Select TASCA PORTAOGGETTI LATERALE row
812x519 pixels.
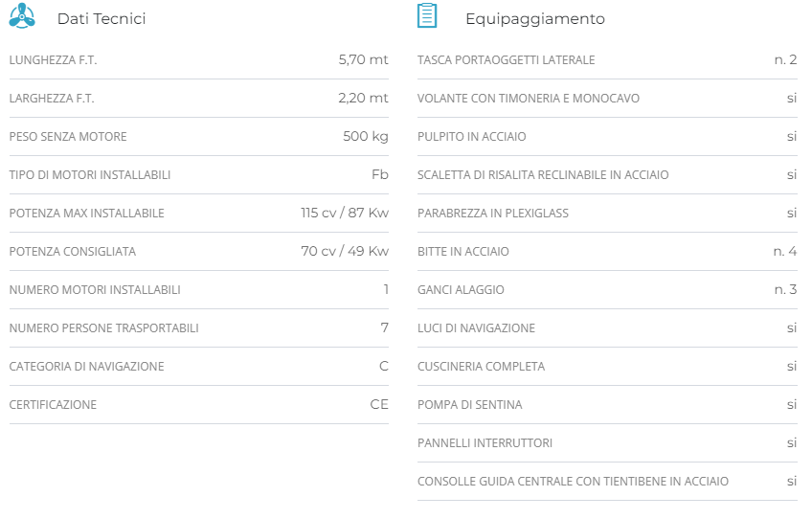click(x=506, y=60)
